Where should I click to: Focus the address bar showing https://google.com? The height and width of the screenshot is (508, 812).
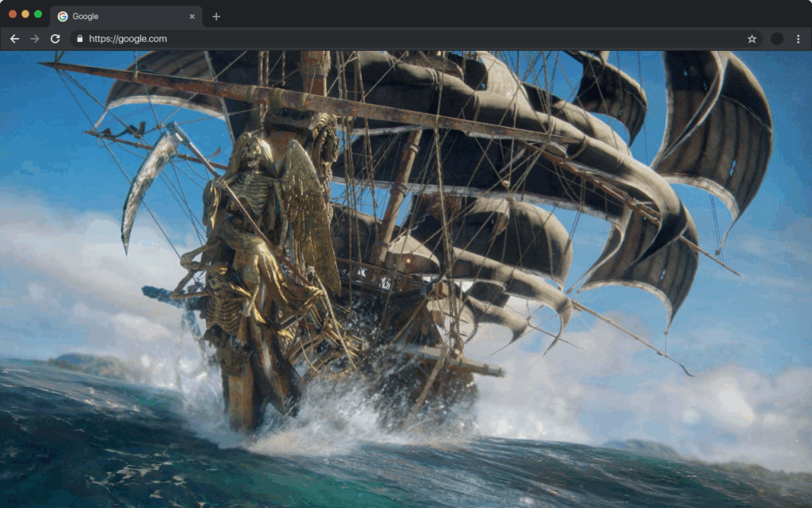point(396,39)
